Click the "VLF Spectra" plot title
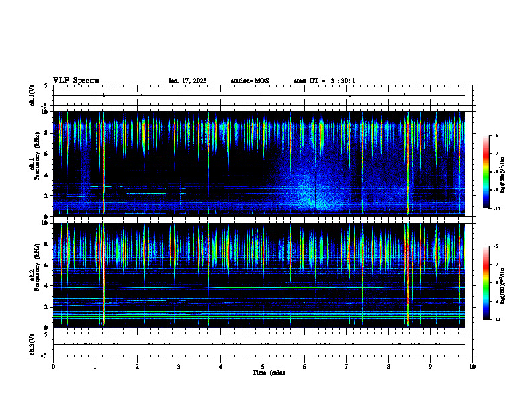532x411 pixels. pyautogui.click(x=76, y=81)
